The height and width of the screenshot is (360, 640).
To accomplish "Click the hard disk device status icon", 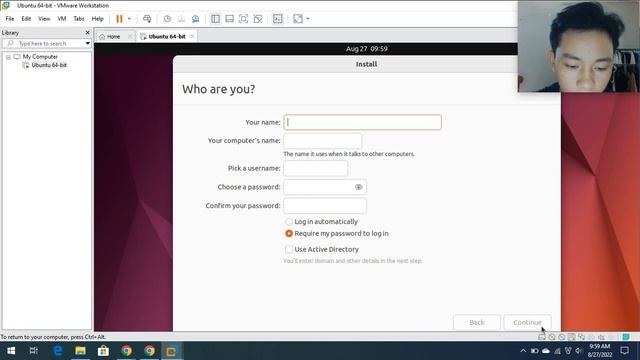I will [542, 337].
